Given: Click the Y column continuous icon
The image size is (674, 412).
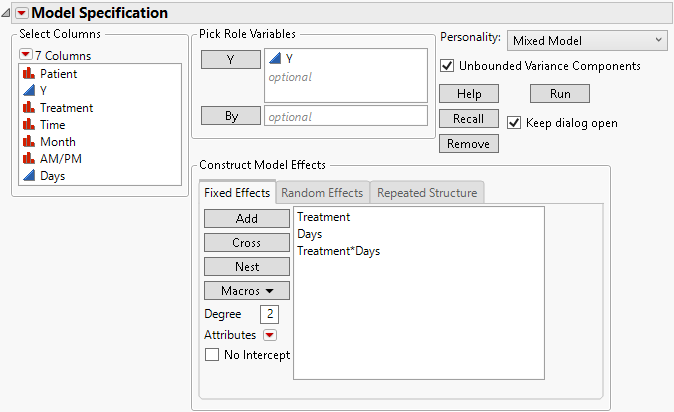Looking at the screenshot, I should coord(28,91).
